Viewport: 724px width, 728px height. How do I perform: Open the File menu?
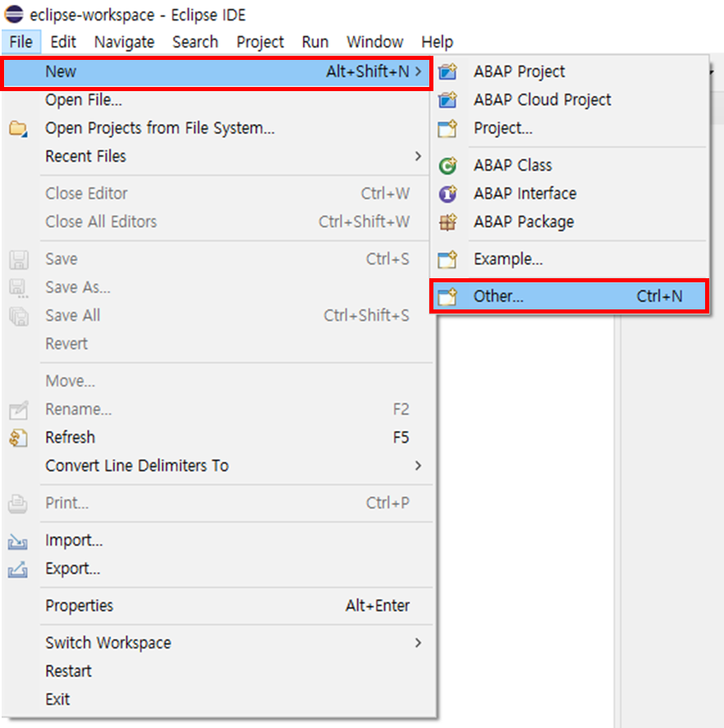[x=21, y=42]
